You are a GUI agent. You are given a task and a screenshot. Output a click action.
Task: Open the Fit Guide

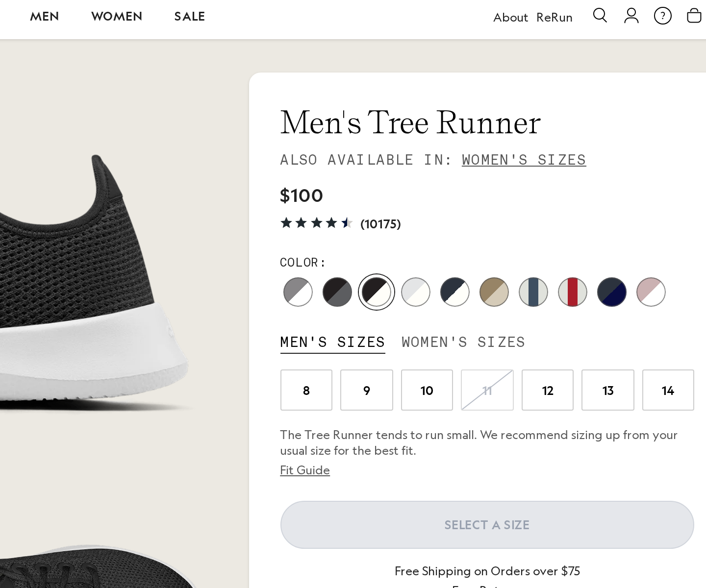click(x=305, y=470)
